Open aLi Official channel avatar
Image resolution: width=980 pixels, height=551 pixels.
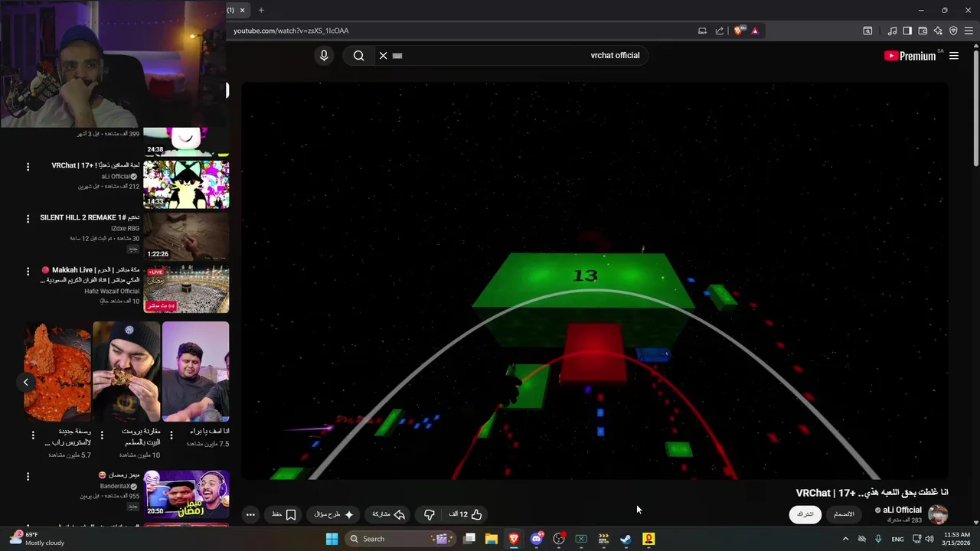tap(938, 514)
